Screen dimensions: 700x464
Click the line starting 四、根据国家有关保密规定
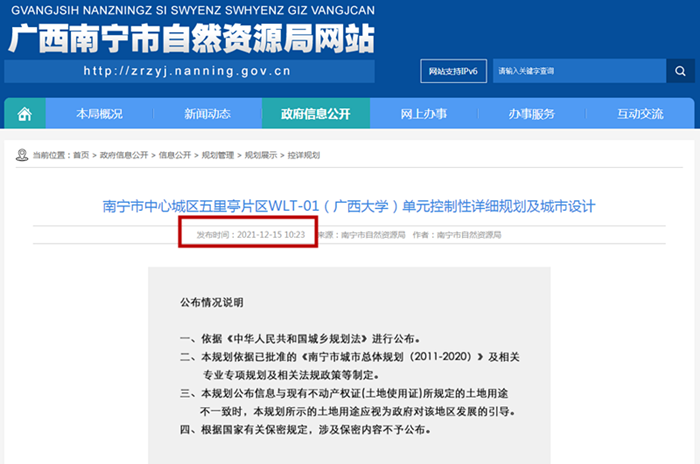coord(305,430)
